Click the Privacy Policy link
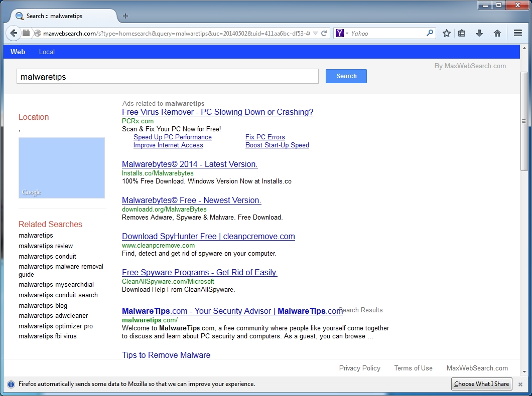 tap(359, 368)
